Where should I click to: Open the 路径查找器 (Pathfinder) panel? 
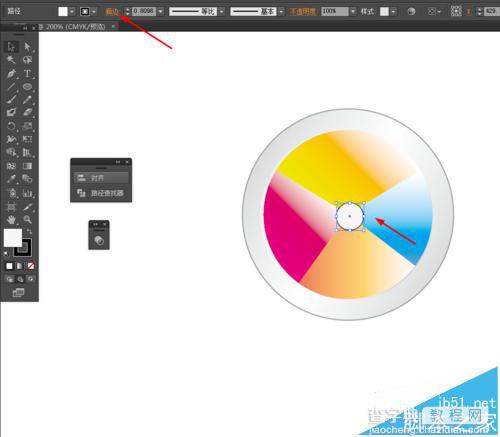101,193
